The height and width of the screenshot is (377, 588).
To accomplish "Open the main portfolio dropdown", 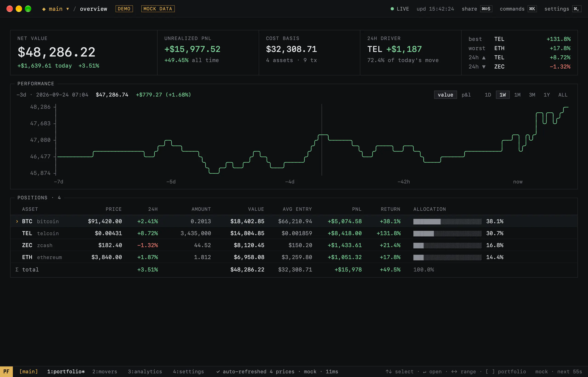I will tap(56, 9).
